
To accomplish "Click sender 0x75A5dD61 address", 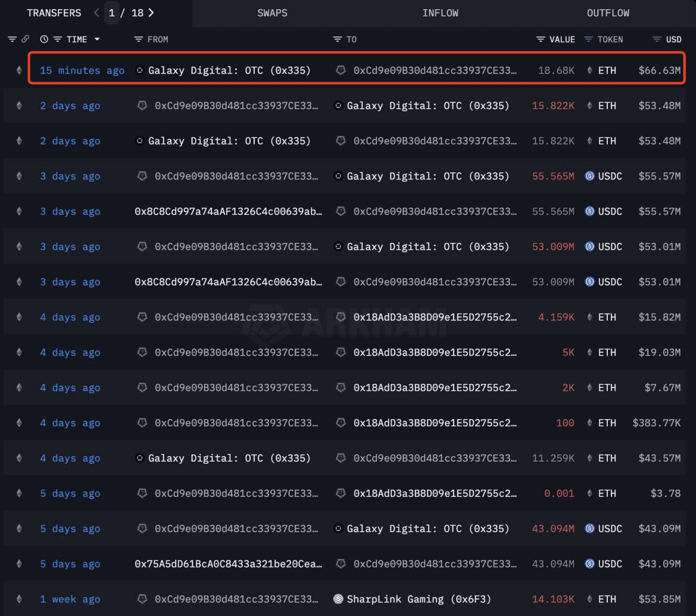I will click(x=228, y=564).
